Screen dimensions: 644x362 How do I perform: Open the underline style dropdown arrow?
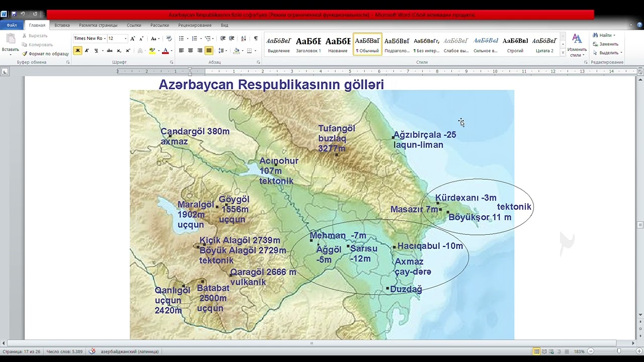click(x=102, y=51)
